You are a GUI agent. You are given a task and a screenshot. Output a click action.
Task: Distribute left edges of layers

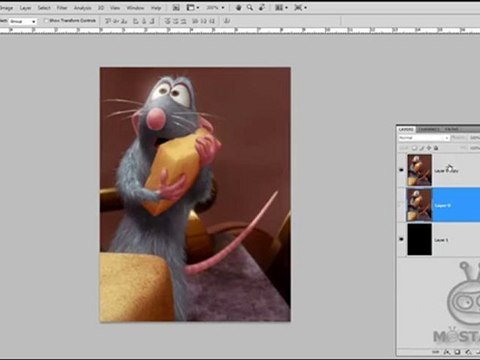(x=195, y=21)
